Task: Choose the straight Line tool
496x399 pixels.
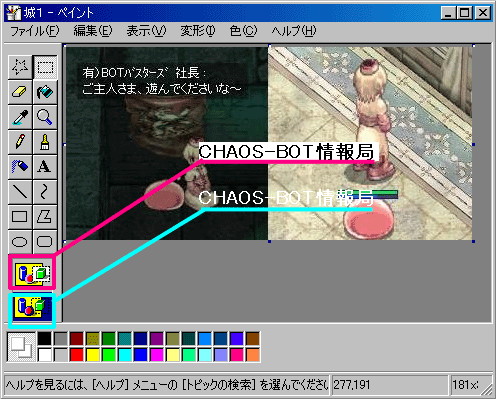Action: coord(20,192)
